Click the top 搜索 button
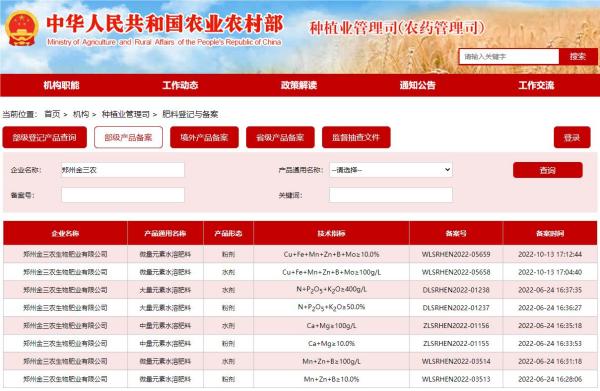The height and width of the screenshot is (391, 600). coord(578,57)
